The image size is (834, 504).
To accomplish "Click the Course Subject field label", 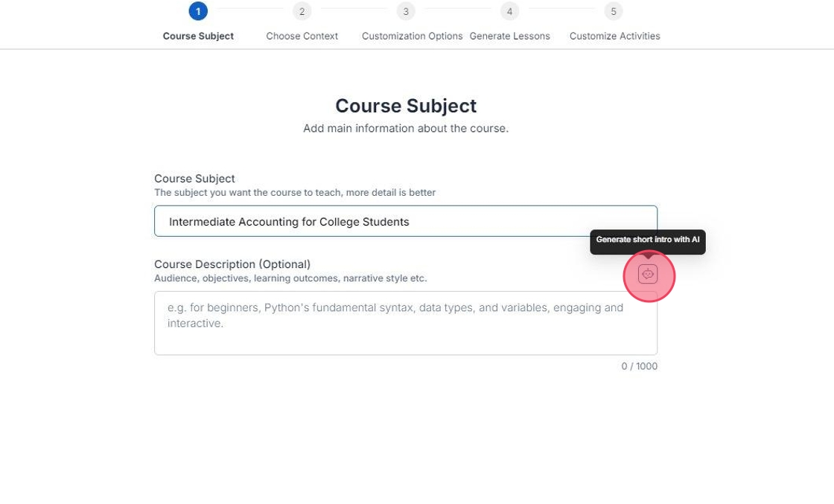I will click(194, 179).
